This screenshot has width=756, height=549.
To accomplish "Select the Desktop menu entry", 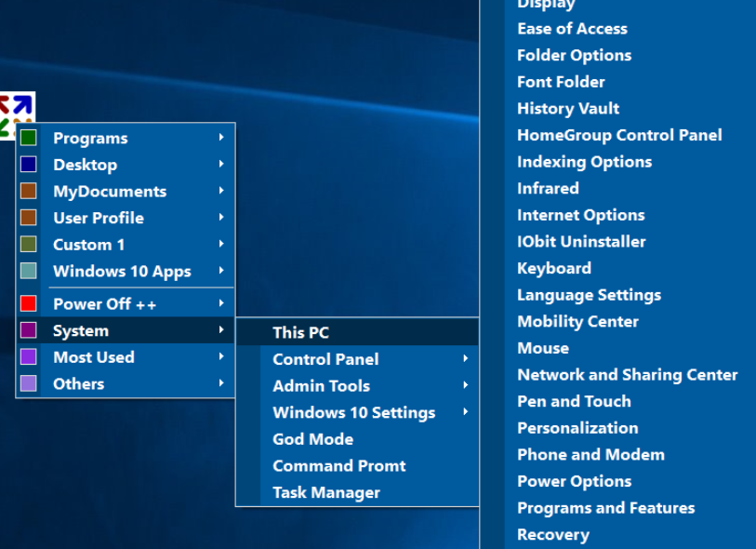I will [x=126, y=165].
